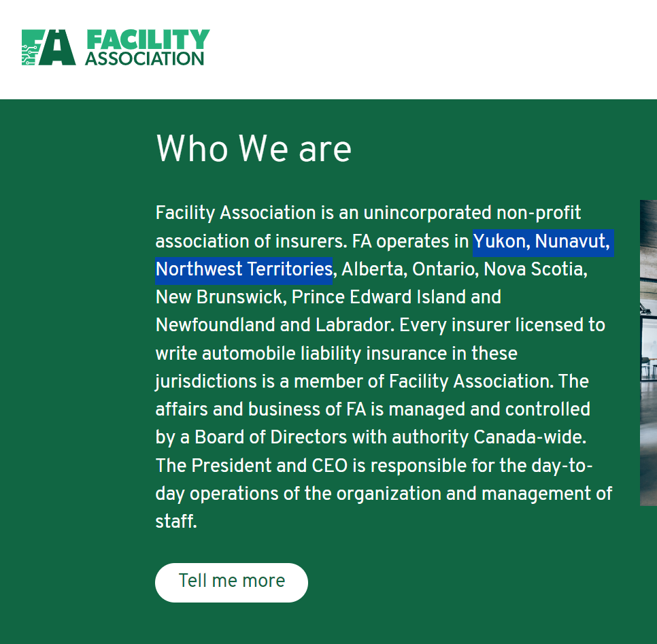
Task: Click the word unincorporated in first line
Action: click(x=427, y=214)
